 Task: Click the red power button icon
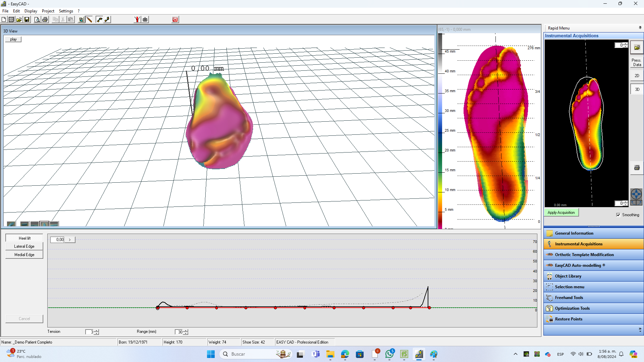[175, 19]
